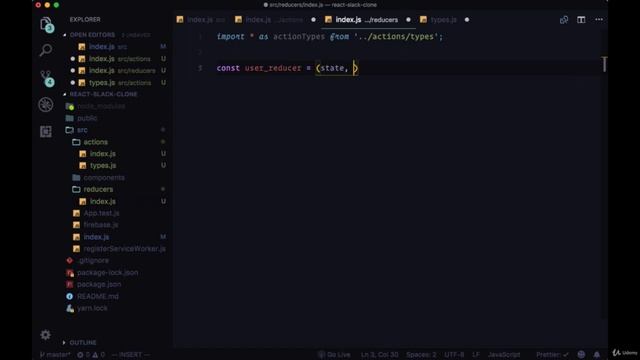The width and height of the screenshot is (640, 360).
Task: Open README.md in the tree
Action: click(x=98, y=297)
